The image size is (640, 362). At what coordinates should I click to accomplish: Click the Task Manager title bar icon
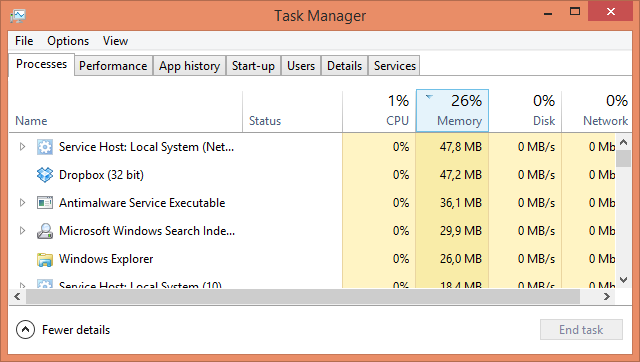(18, 16)
